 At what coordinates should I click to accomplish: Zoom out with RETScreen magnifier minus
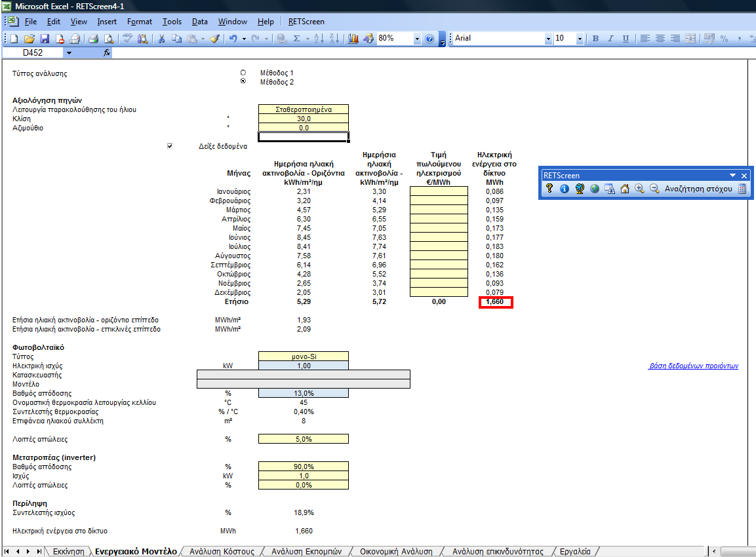tap(654, 189)
